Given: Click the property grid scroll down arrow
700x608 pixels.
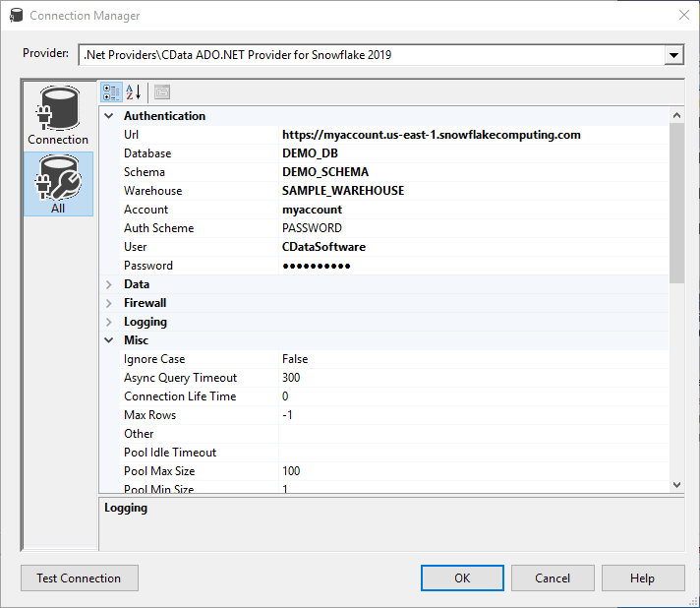Looking at the screenshot, I should click(x=676, y=485).
